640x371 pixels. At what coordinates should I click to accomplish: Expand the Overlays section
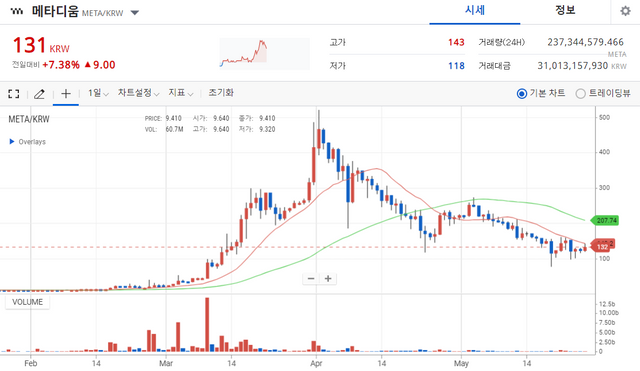(27, 142)
